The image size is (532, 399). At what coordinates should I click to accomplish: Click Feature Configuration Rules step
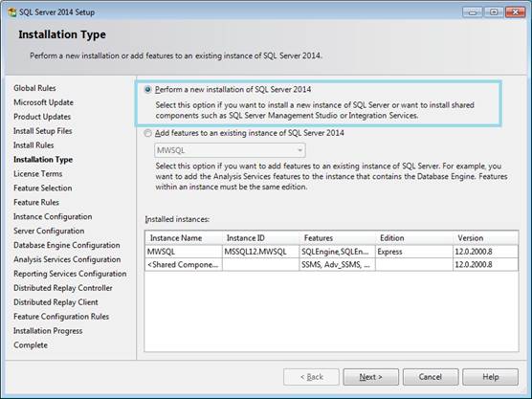pos(61,316)
